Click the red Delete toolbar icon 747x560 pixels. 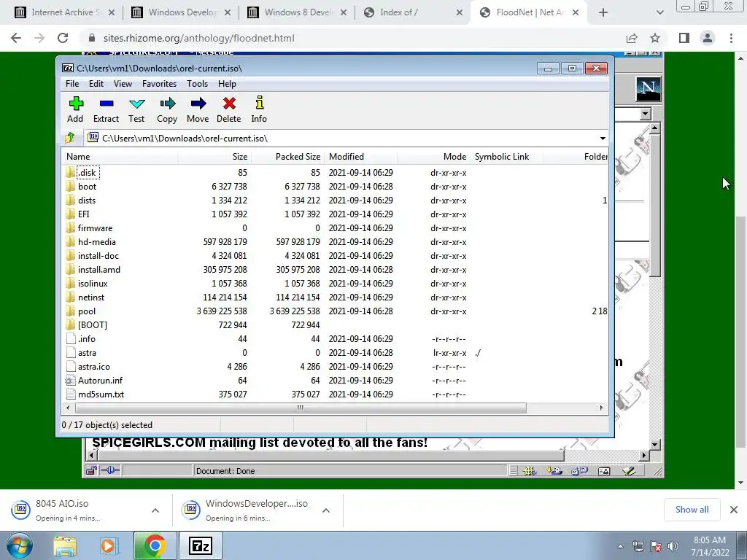[x=228, y=109]
